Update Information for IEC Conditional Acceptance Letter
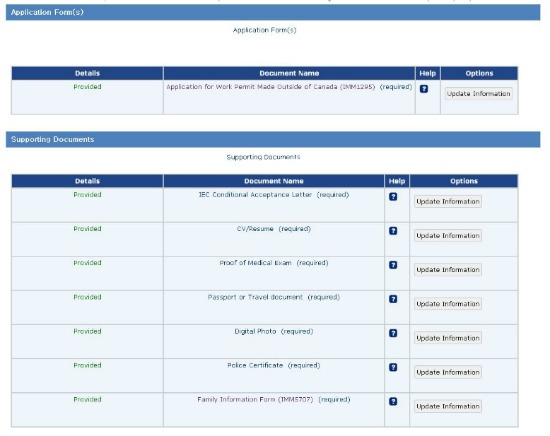Image resolution: width=550 pixels, height=436 pixels. click(x=448, y=202)
